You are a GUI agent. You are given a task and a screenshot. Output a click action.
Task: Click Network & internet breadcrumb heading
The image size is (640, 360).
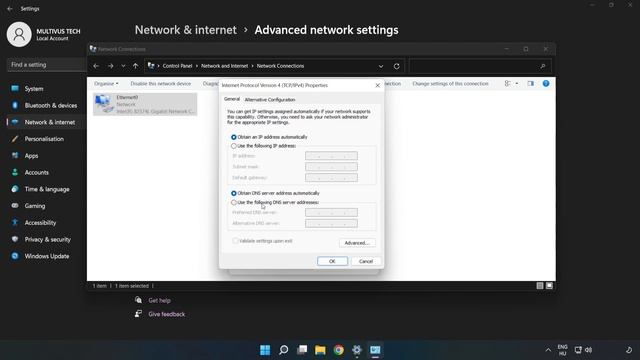click(x=185, y=30)
